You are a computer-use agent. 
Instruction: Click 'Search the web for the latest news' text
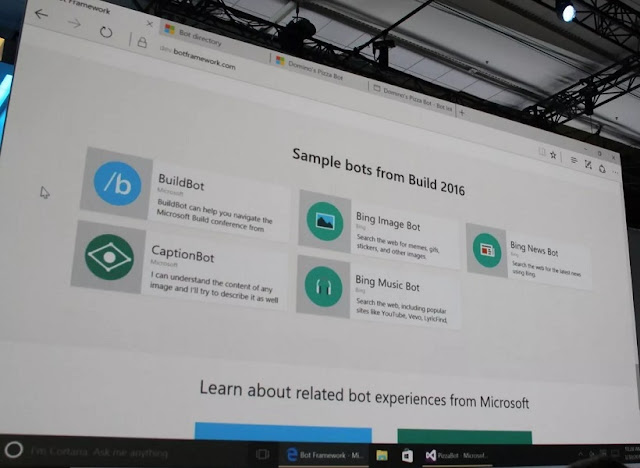(546, 268)
